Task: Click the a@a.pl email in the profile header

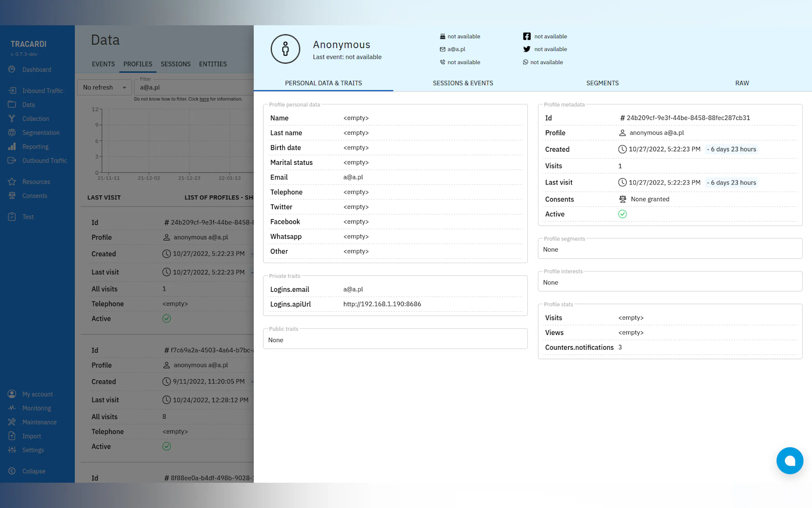Action: [x=456, y=49]
